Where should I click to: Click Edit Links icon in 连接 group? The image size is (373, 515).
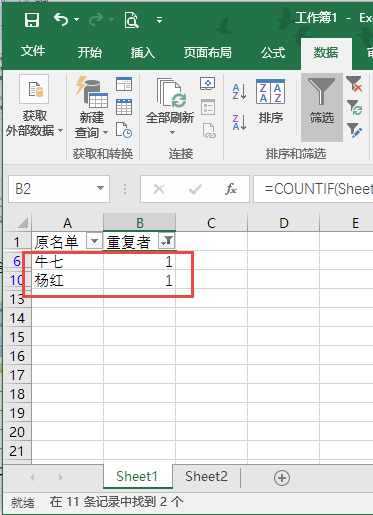pyautogui.click(x=209, y=130)
